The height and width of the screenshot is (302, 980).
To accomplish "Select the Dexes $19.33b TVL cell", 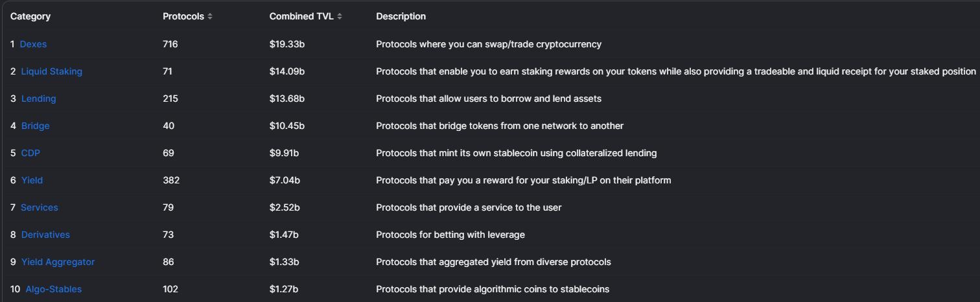I will point(287,44).
